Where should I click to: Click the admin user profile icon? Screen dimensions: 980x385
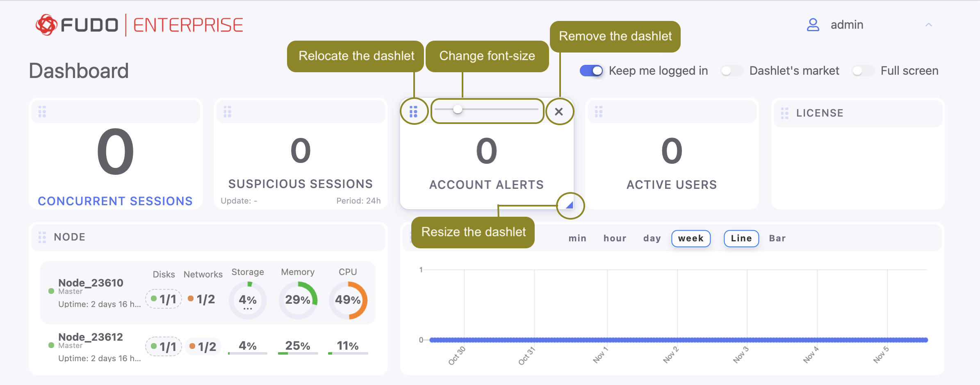[x=813, y=25]
